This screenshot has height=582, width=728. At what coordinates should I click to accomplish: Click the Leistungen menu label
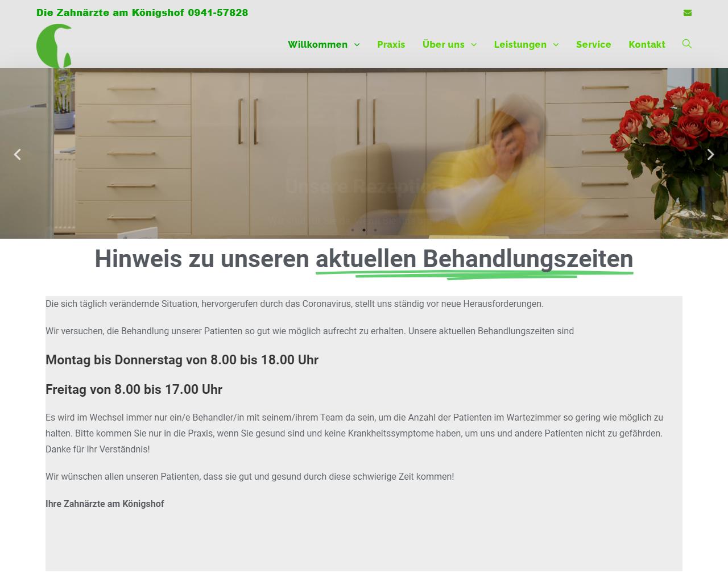(x=520, y=44)
